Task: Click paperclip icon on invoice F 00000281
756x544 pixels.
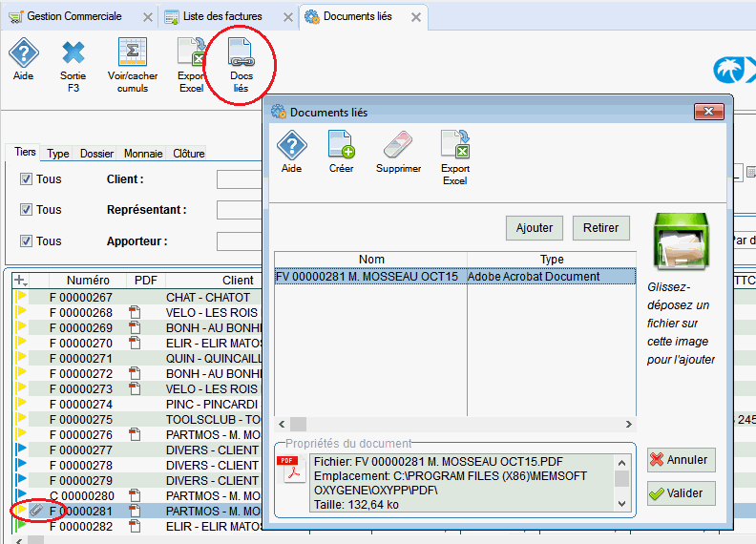Action: point(35,512)
